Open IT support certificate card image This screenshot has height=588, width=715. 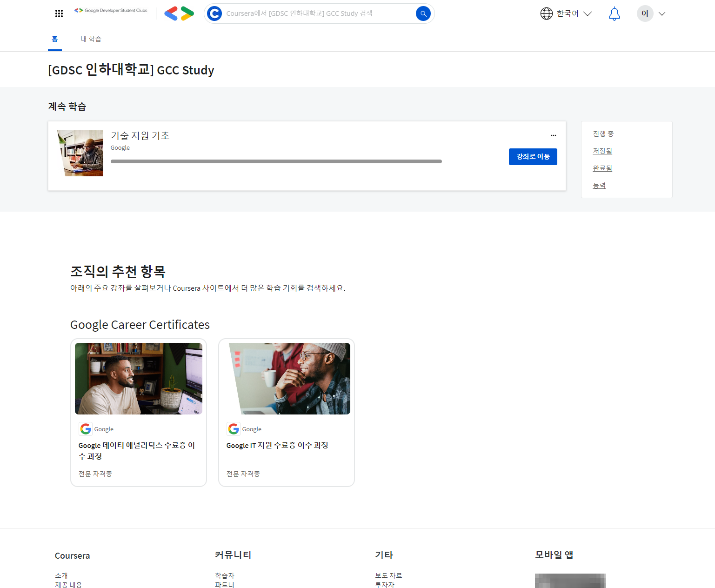coord(287,379)
